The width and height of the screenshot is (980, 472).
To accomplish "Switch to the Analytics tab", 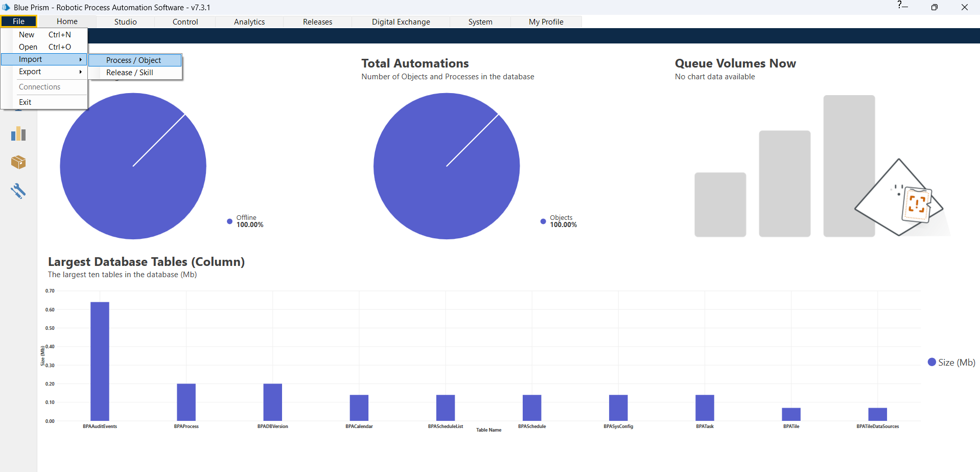I will [x=249, y=22].
